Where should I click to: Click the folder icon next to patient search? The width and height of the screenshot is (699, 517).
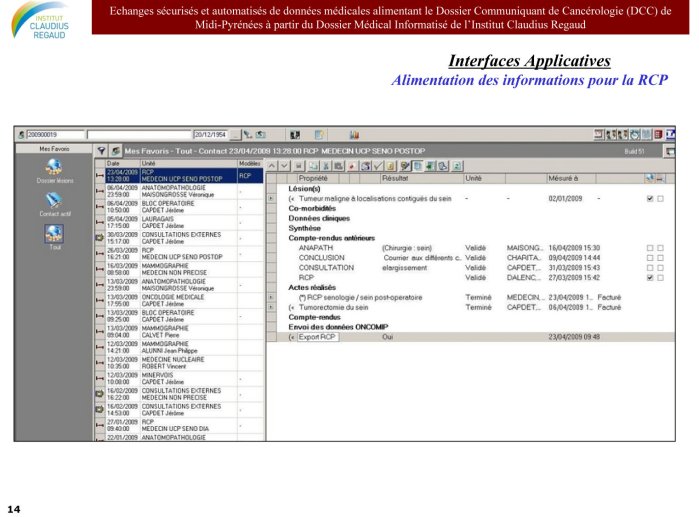(261, 135)
